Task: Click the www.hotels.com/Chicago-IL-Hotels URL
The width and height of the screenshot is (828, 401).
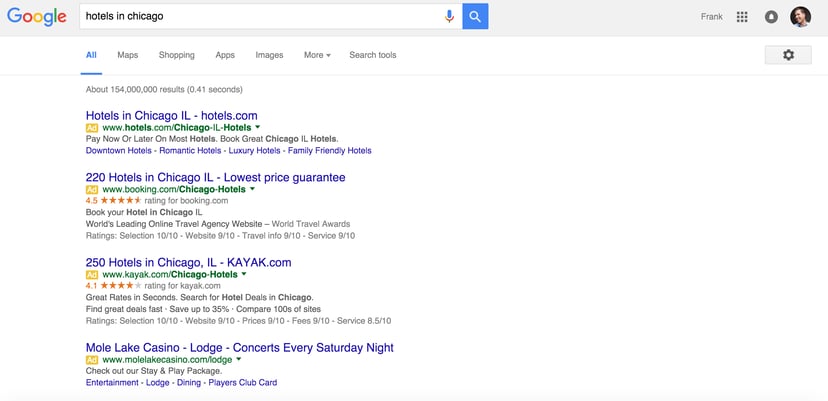Action: [x=177, y=128]
